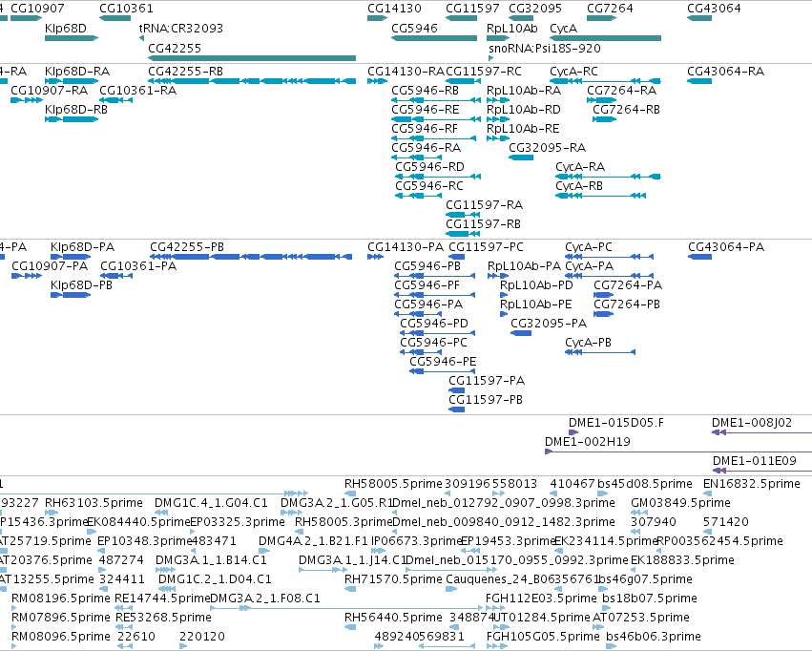Click transcript label CG10361-RA

pyautogui.click(x=137, y=90)
